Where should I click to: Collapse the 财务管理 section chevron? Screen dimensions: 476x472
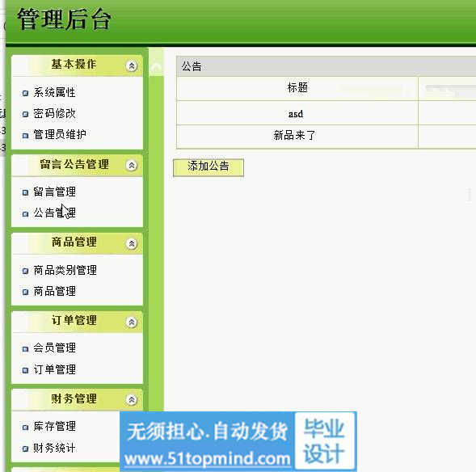click(x=132, y=400)
